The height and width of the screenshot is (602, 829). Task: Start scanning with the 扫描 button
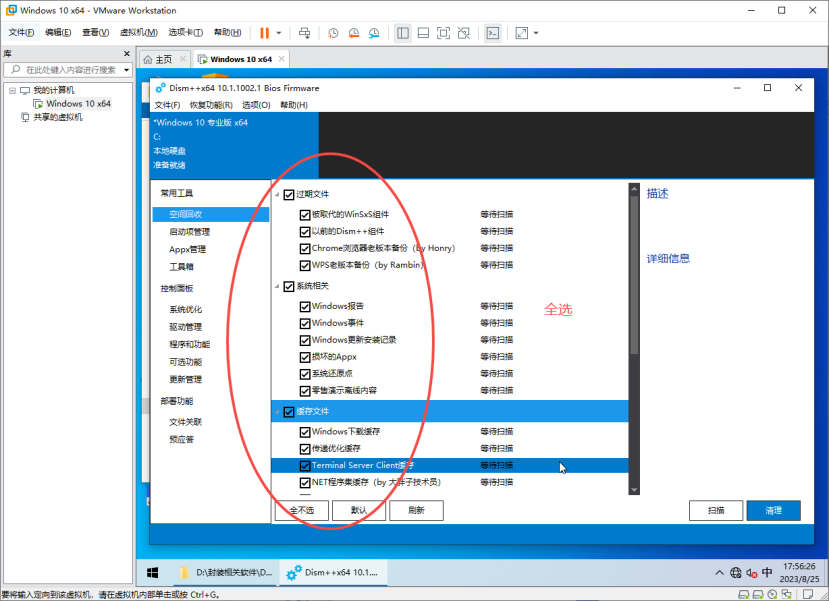(716, 511)
